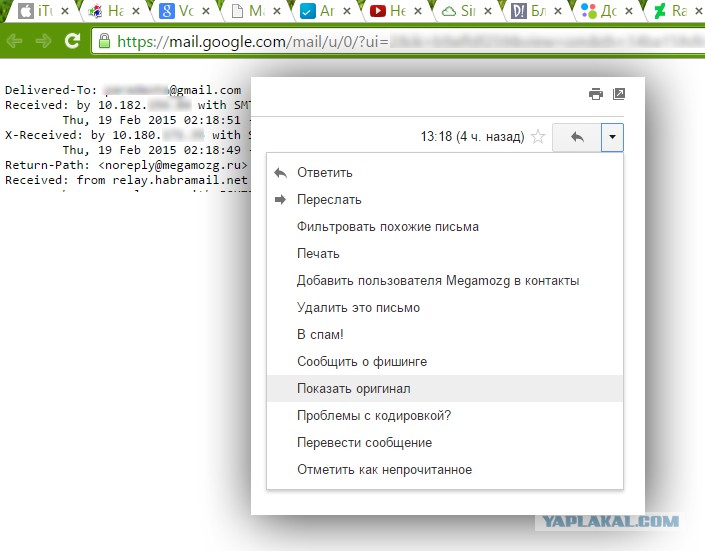705x551 pixels.
Task: Click 'Фильтровать похожие письма'
Action: click(387, 227)
